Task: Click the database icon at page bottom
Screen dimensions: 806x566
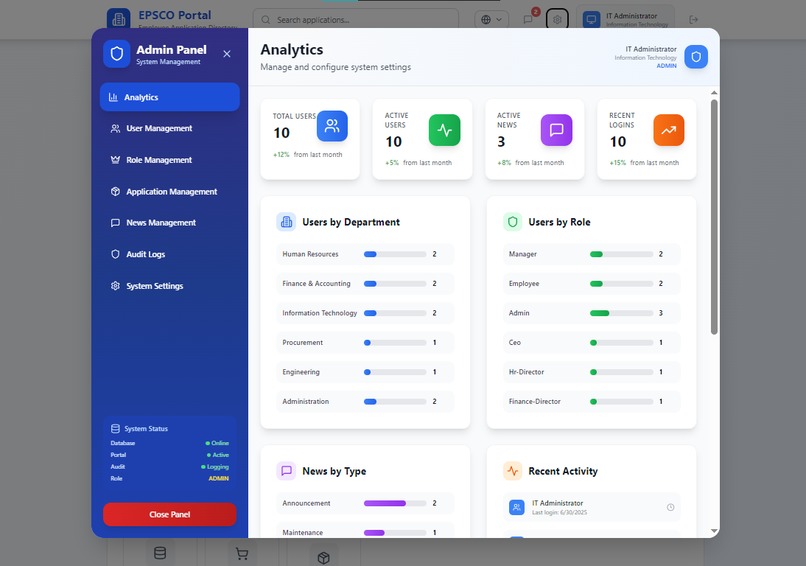Action: [x=160, y=553]
